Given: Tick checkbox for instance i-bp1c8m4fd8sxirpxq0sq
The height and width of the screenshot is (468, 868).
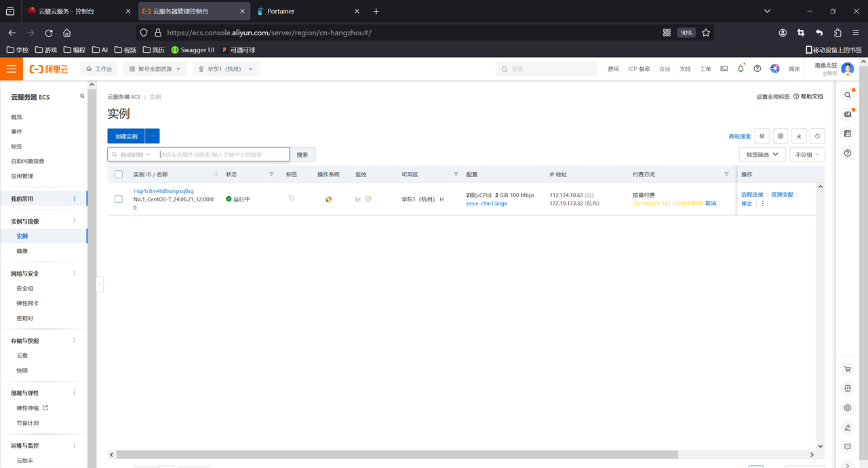Looking at the screenshot, I should pos(119,199).
